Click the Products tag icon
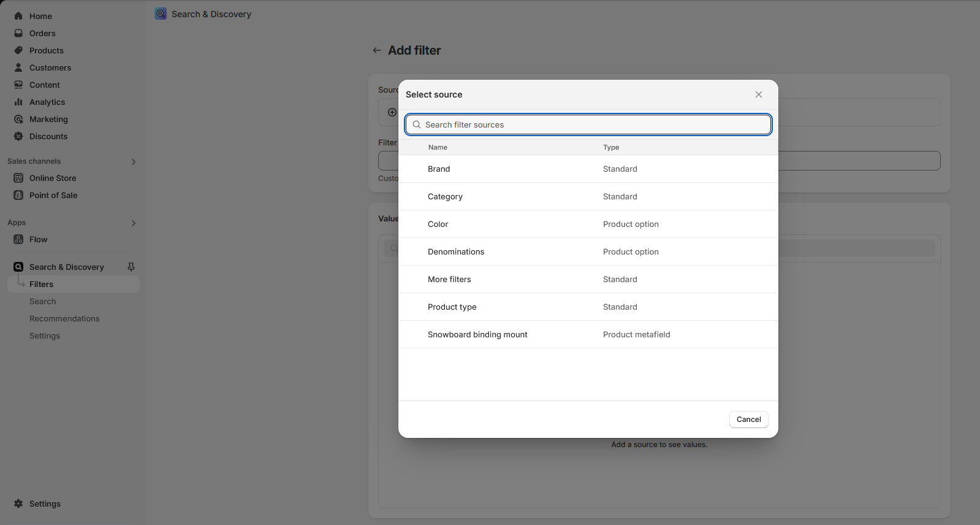 point(18,50)
